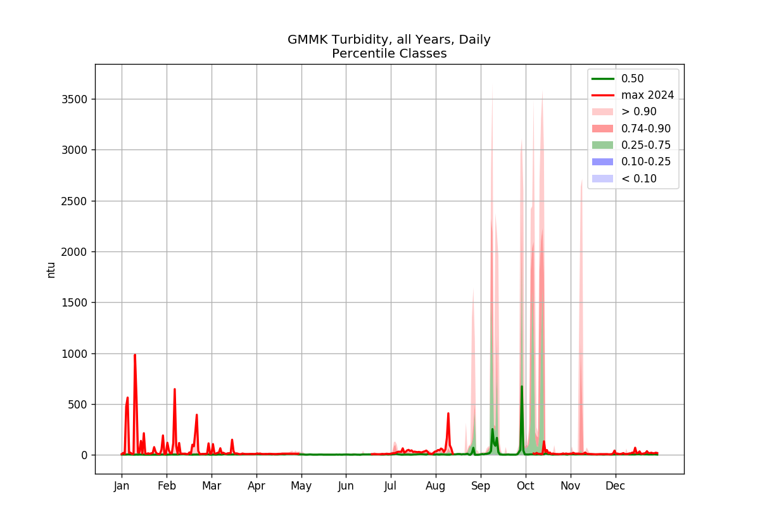760x532 pixels.
Task: Click the 'Jun' x-axis label
Action: (346, 486)
